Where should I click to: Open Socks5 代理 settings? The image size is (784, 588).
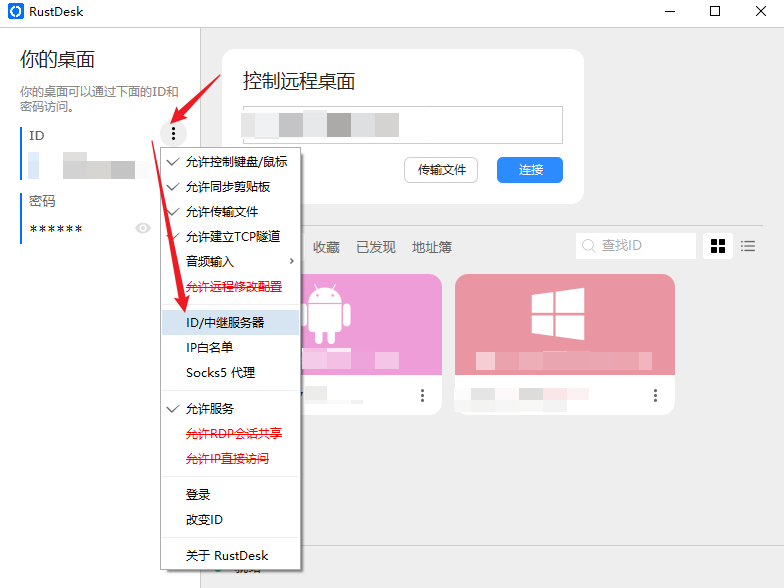point(230,372)
